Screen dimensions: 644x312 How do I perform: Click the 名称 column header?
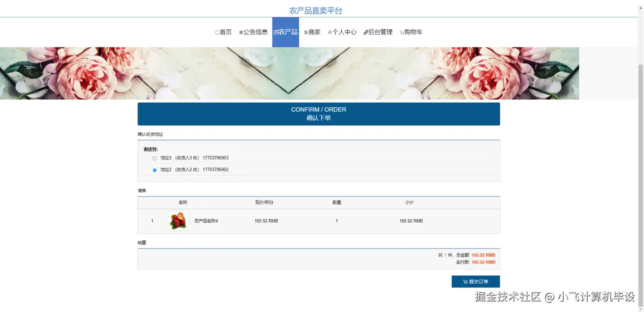coord(183,203)
